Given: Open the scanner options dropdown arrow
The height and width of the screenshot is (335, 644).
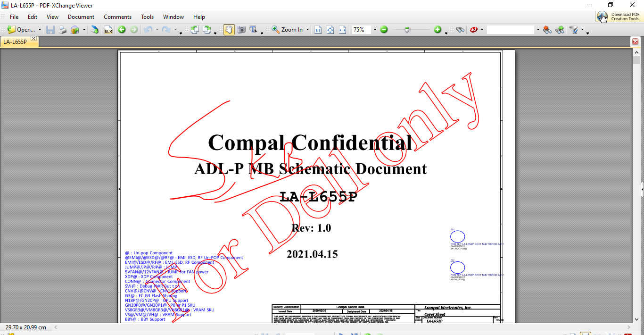Looking at the screenshot, I should tap(84, 30).
